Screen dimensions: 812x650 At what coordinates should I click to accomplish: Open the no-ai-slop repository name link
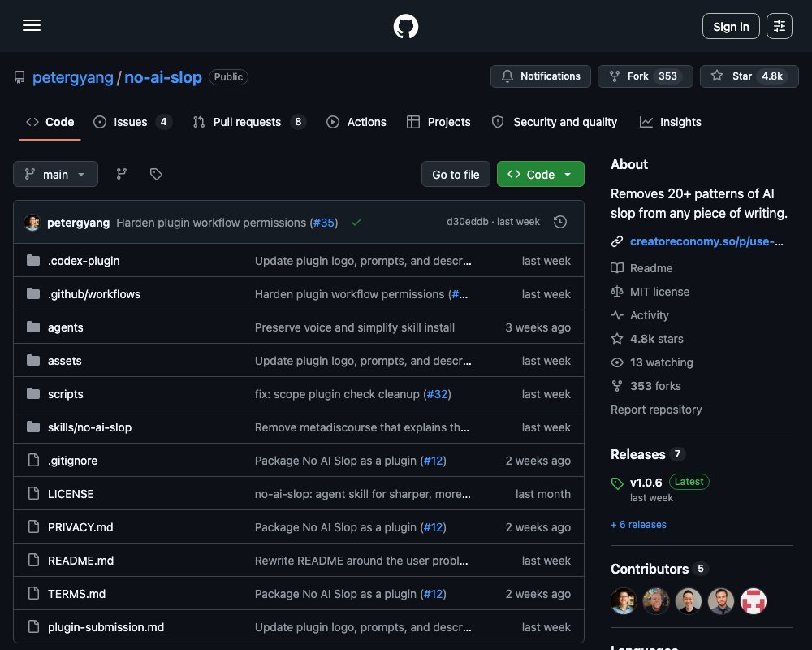click(163, 77)
